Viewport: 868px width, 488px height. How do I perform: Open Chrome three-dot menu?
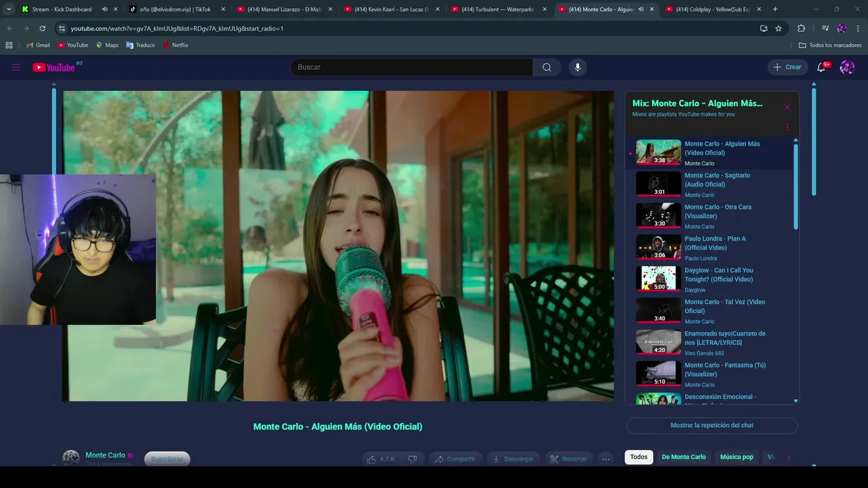pos(858,28)
